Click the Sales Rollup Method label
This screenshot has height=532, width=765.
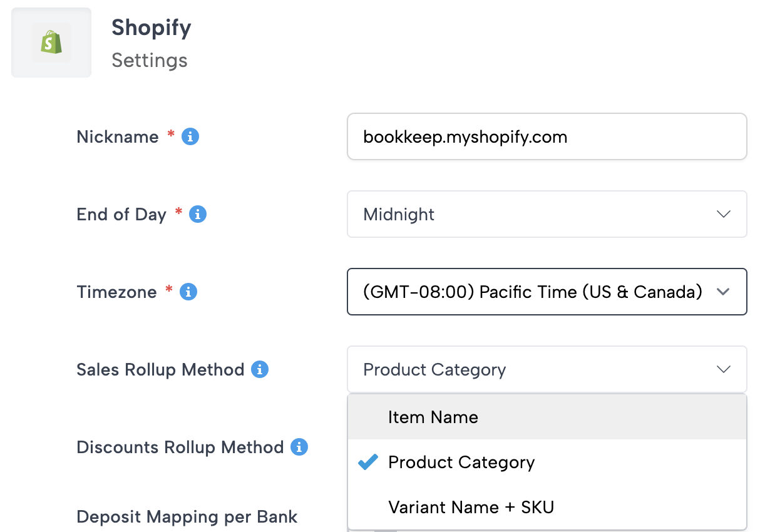pyautogui.click(x=160, y=369)
